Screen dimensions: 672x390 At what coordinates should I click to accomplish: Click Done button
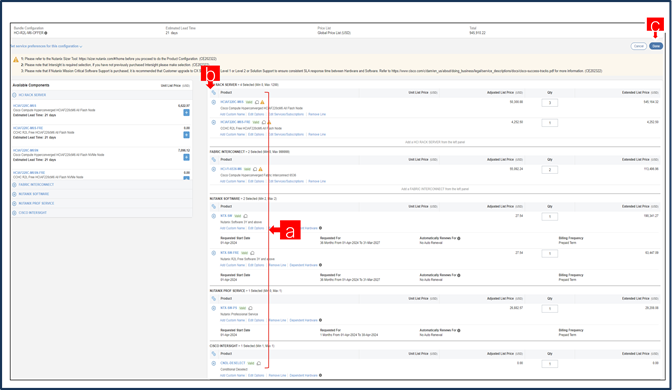point(656,46)
